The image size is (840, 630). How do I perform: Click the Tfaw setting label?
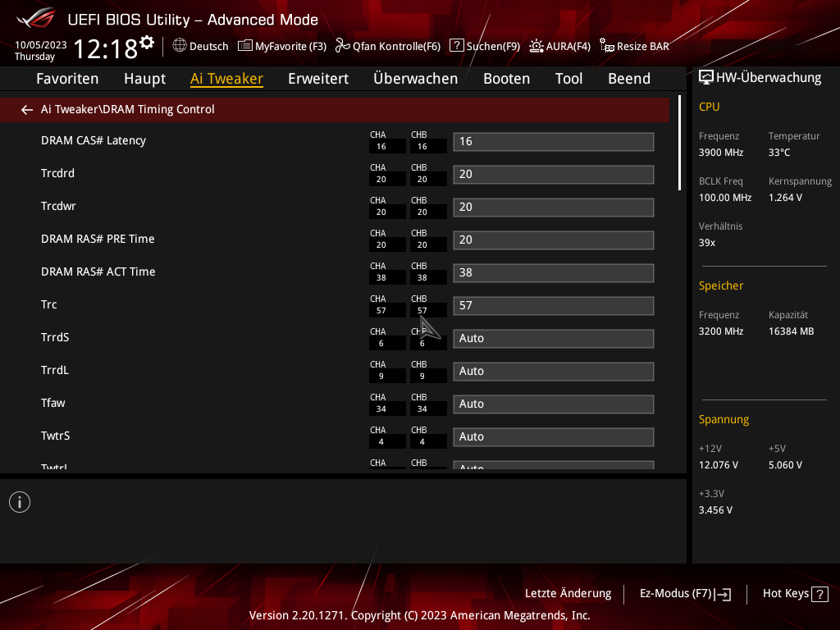[53, 403]
